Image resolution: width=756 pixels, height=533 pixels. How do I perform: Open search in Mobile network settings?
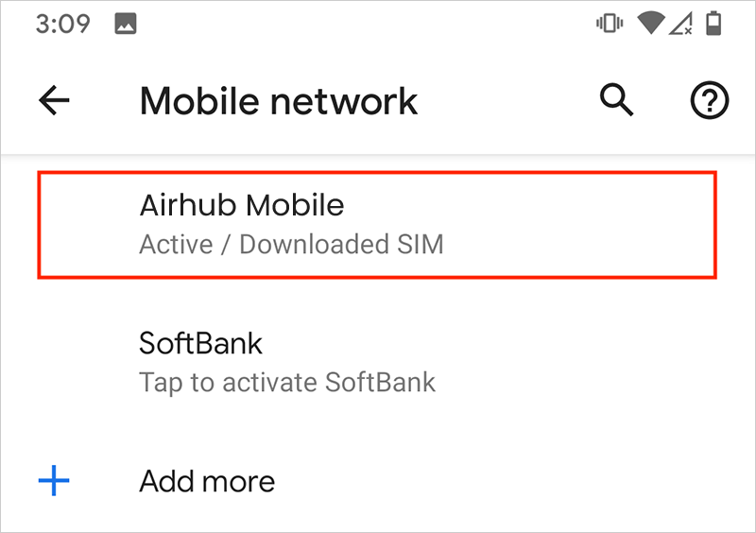coord(617,100)
